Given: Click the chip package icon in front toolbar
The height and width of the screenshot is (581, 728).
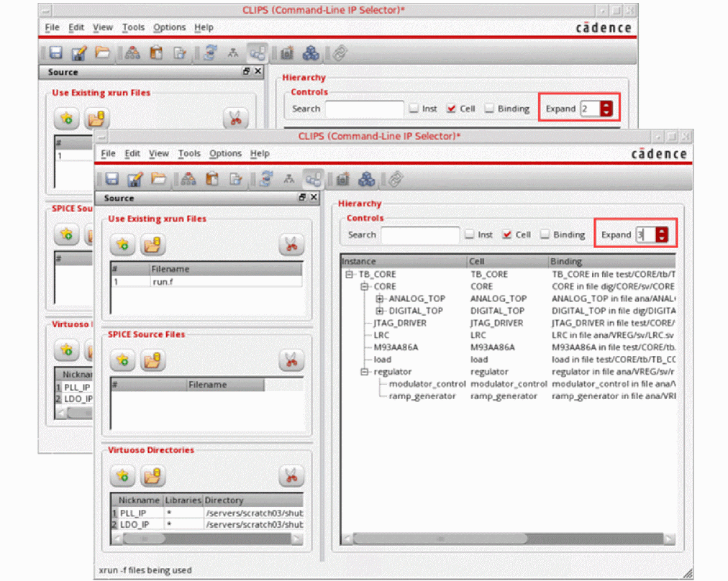Looking at the screenshot, I should [343, 178].
